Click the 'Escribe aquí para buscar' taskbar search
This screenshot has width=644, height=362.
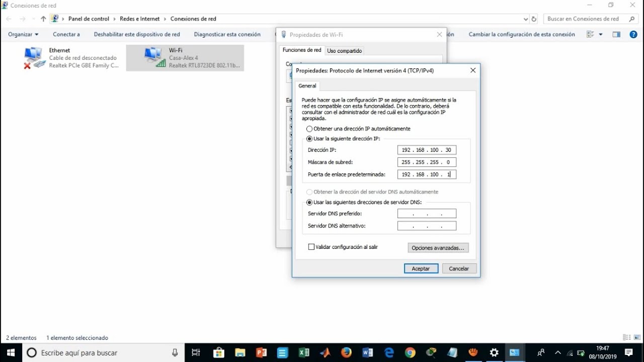[x=104, y=352]
